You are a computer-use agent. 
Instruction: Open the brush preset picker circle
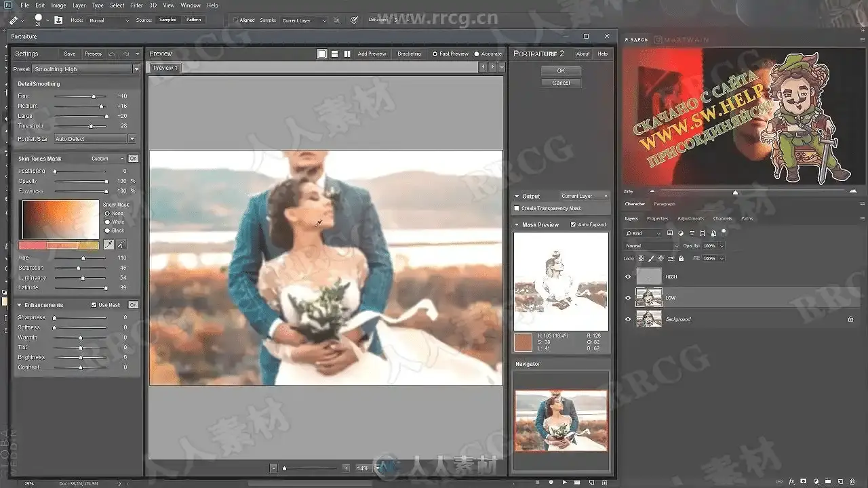pyautogui.click(x=39, y=18)
